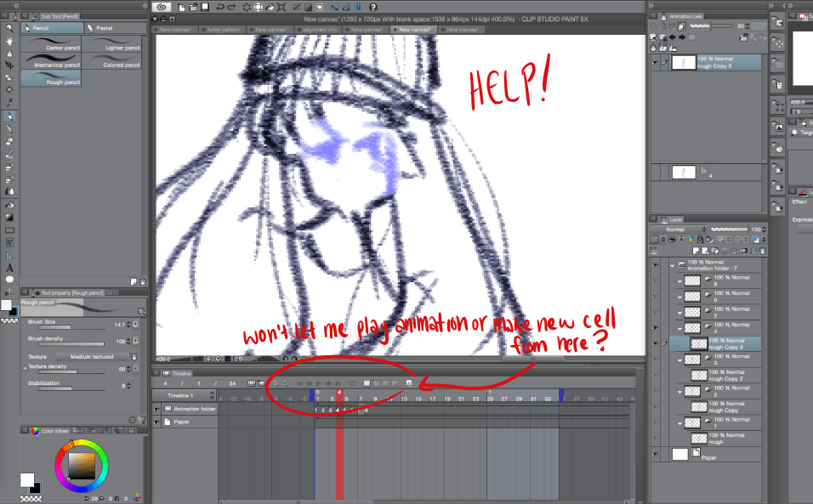Image resolution: width=813 pixels, height=504 pixels.
Task: Toggle visibility of rough Copy 3 layer row
Action: point(655,343)
